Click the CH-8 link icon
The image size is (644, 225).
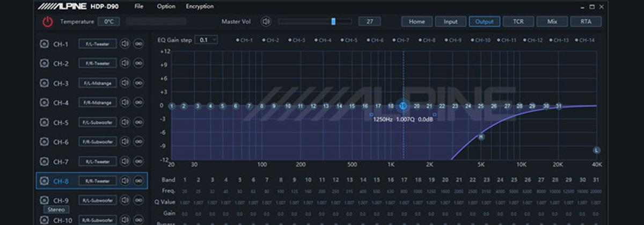click(138, 181)
